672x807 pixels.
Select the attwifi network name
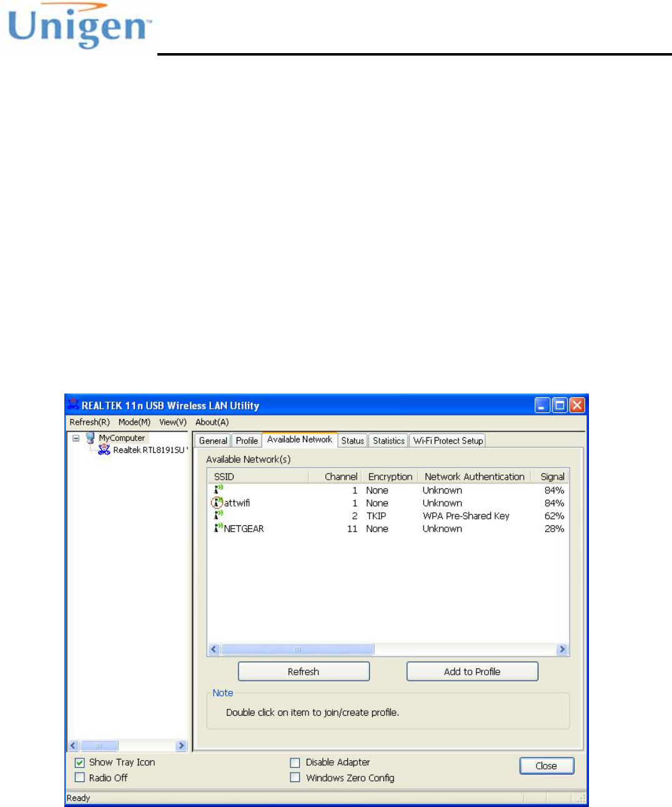point(237,503)
